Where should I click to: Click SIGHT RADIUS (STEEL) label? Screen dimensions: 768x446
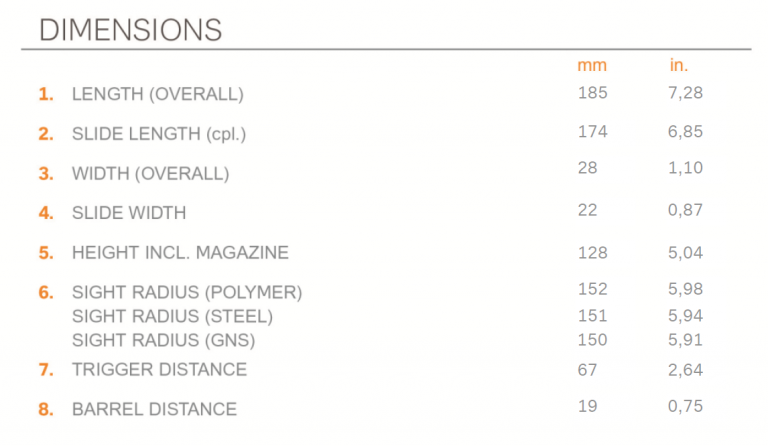172,316
